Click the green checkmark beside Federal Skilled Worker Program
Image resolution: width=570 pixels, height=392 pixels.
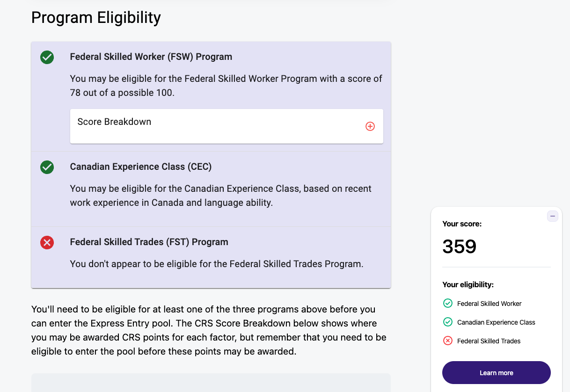pos(47,57)
